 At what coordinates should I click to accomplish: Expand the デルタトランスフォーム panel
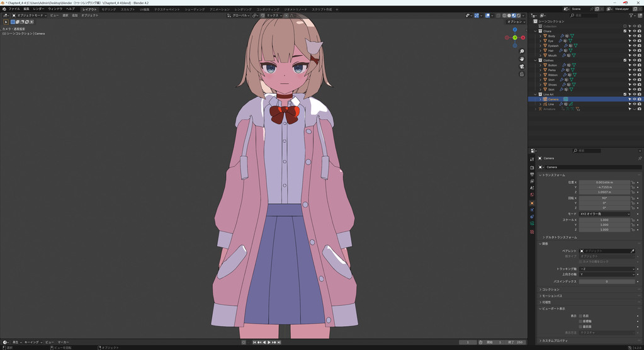[544, 237]
